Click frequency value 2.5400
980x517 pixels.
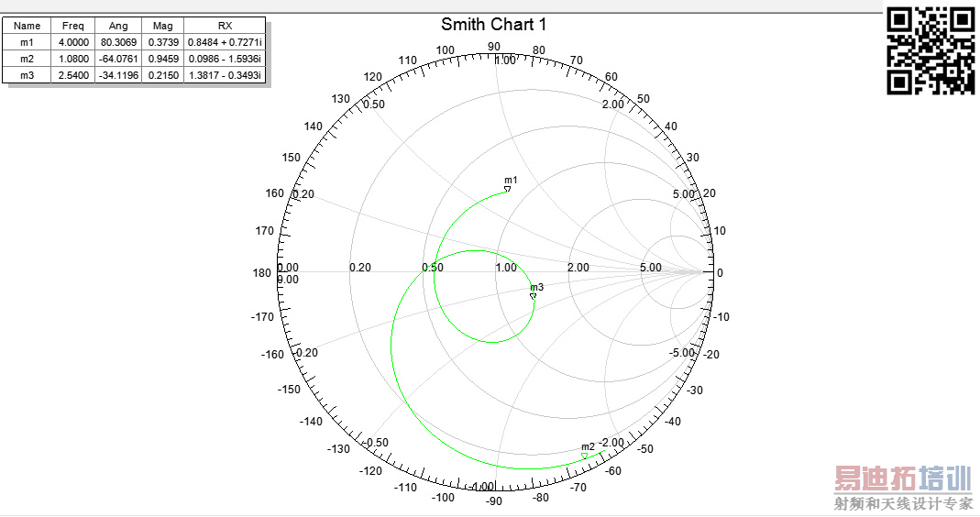tap(73, 75)
